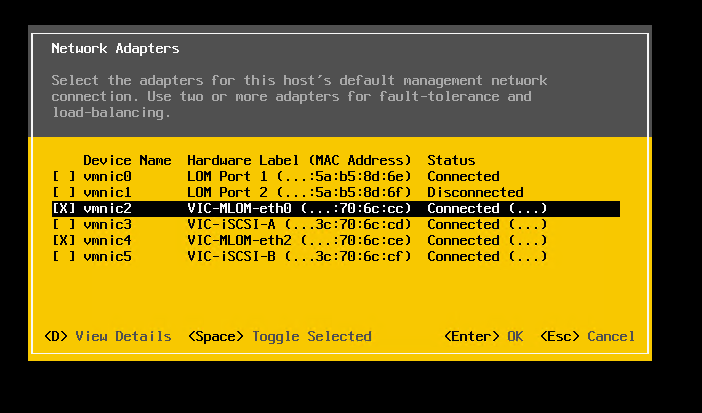Click the Disconnected status of vmnic1
702x413 pixels.
[x=475, y=192]
